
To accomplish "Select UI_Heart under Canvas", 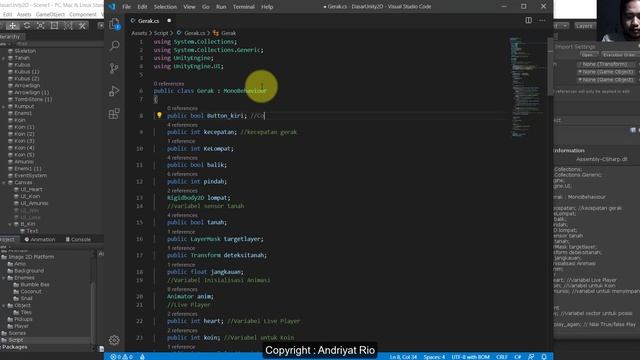I will (31, 189).
